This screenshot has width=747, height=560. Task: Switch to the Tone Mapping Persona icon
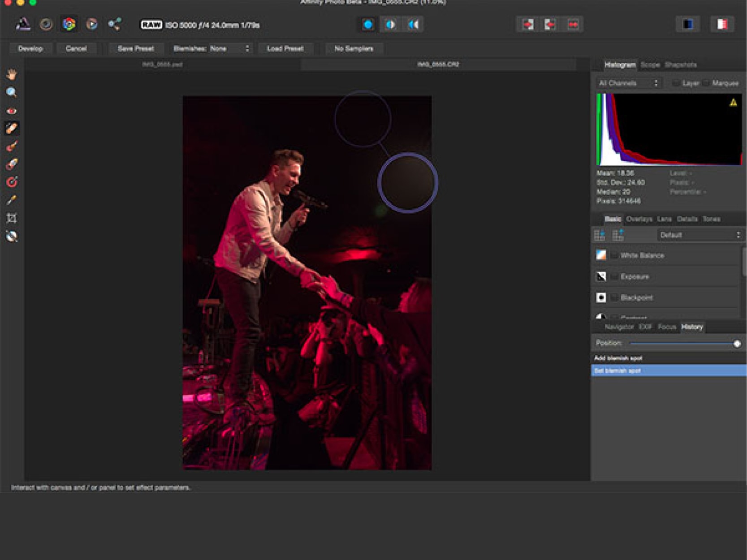click(92, 24)
